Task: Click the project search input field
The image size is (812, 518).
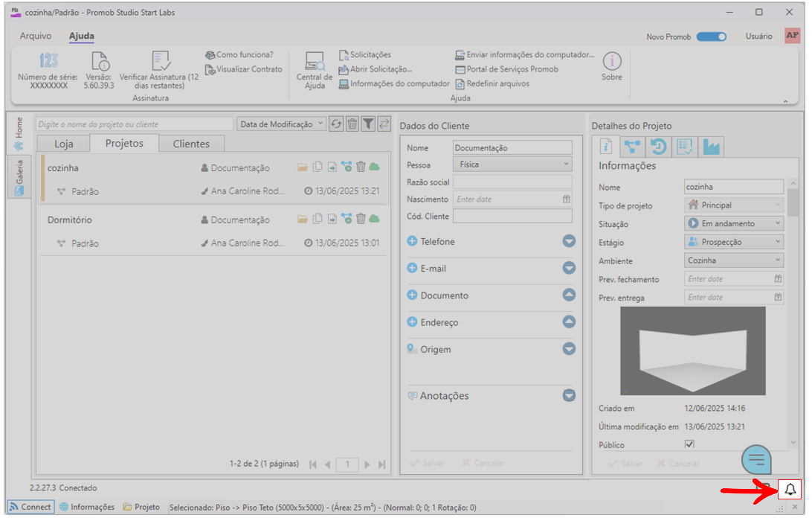Action: (x=135, y=124)
